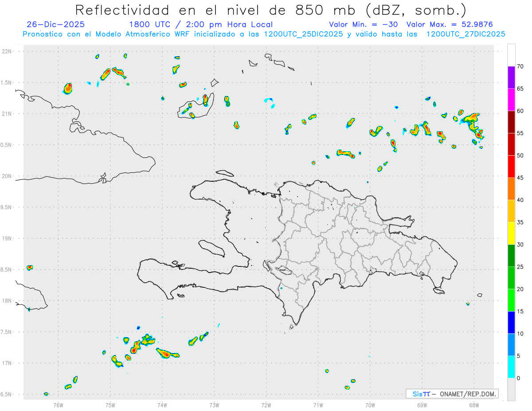The image size is (532, 411).
Task: Click the colorbar label '20'
Action: pyautogui.click(x=520, y=289)
